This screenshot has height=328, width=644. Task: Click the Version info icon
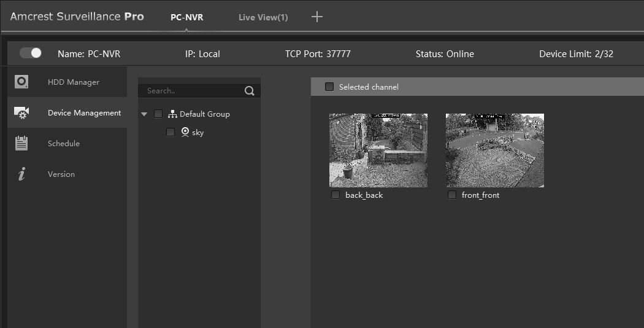pos(21,174)
